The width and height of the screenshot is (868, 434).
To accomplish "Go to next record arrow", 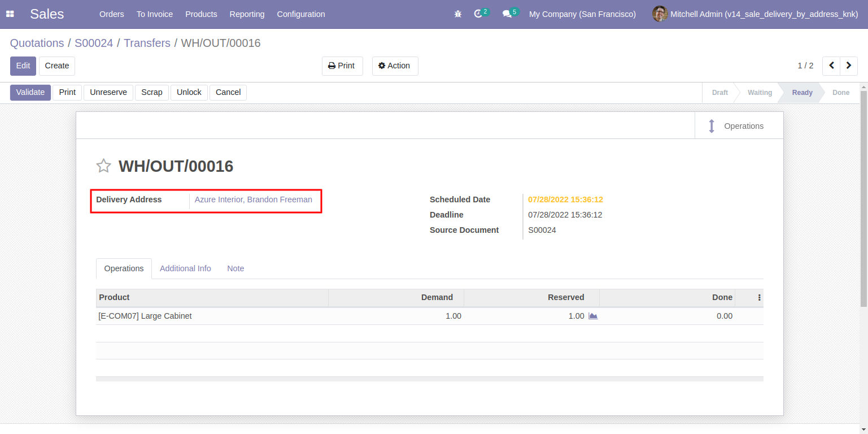I will (849, 66).
